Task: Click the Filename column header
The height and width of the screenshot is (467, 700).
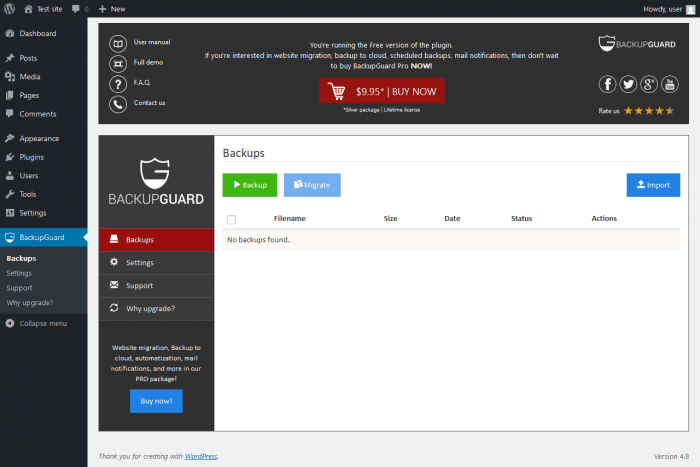Action: click(289, 218)
